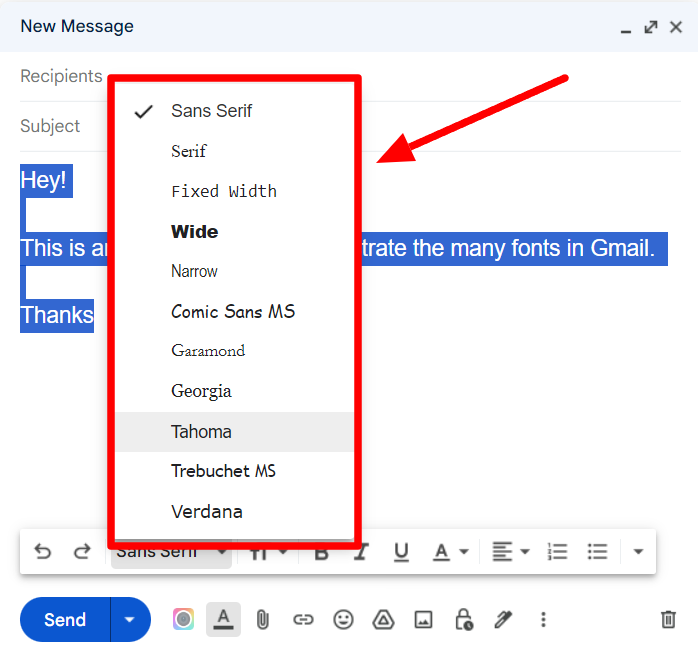
Task: Apply the Comic Sans MS font
Action: click(x=234, y=312)
